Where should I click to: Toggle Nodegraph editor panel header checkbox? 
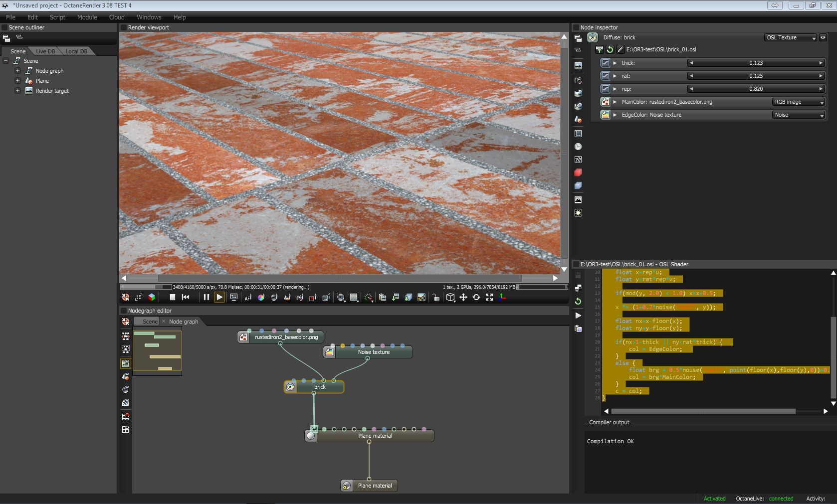pos(123,311)
